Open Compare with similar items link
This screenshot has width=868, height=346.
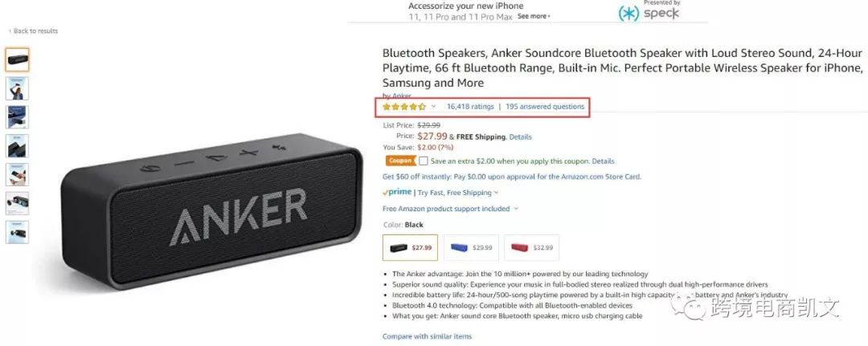(427, 336)
